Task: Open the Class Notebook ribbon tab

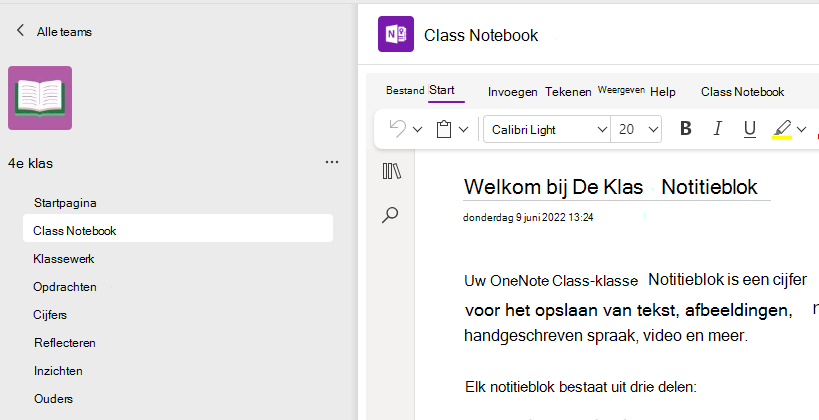Action: (x=742, y=92)
